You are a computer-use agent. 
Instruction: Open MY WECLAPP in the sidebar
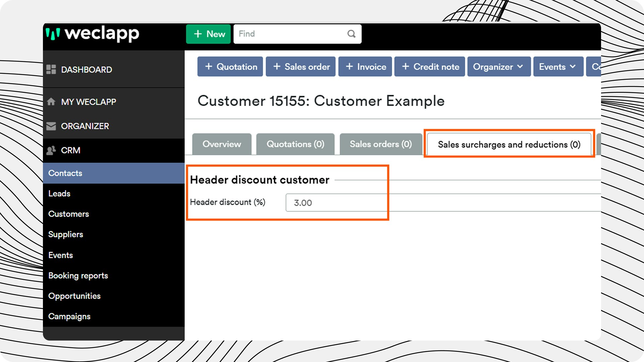114,102
